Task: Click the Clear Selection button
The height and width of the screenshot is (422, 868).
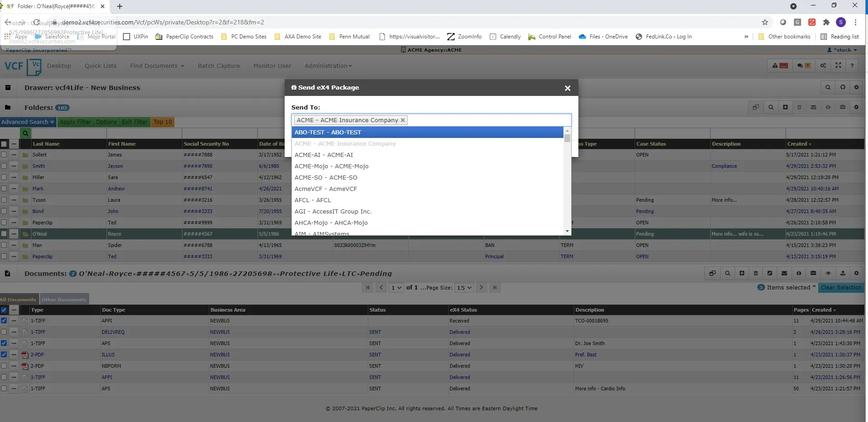Action: click(841, 287)
